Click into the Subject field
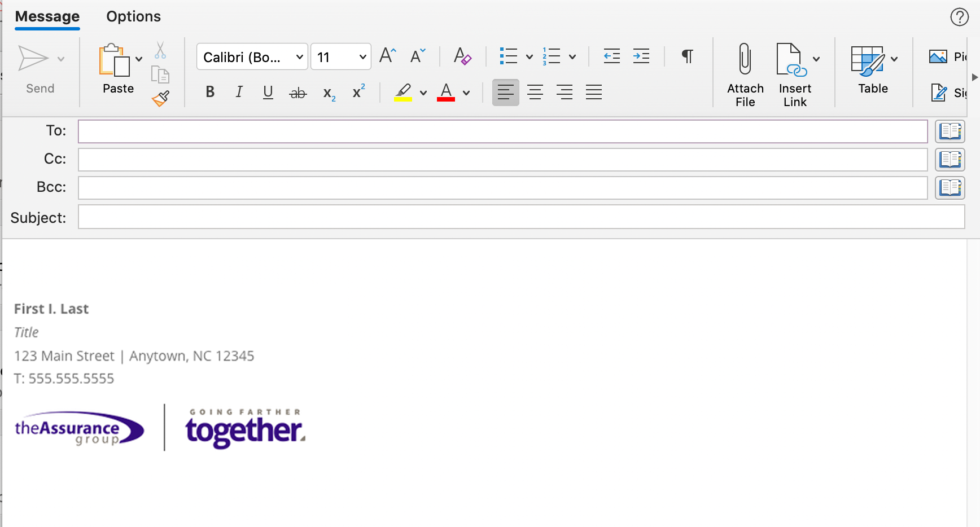This screenshot has width=980, height=527. pos(522,217)
